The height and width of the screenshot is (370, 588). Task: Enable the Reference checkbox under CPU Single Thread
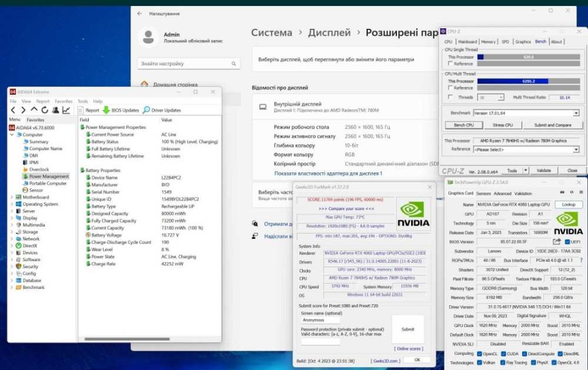click(449, 64)
